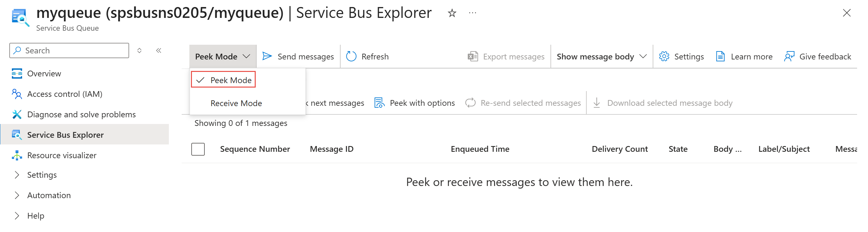Go to the Overview page
Screen dimensions: 868x232
44,73
